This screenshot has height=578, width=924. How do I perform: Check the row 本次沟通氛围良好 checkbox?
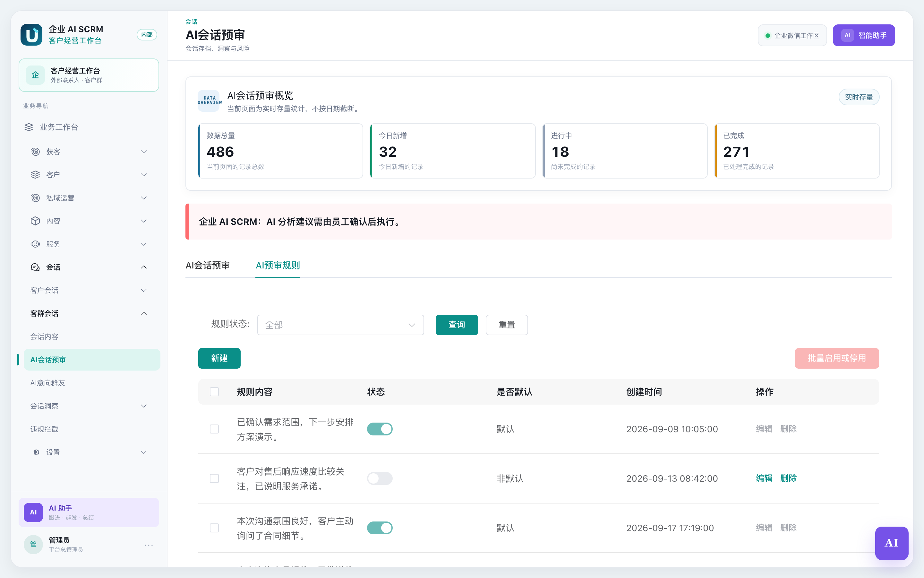[x=214, y=528]
